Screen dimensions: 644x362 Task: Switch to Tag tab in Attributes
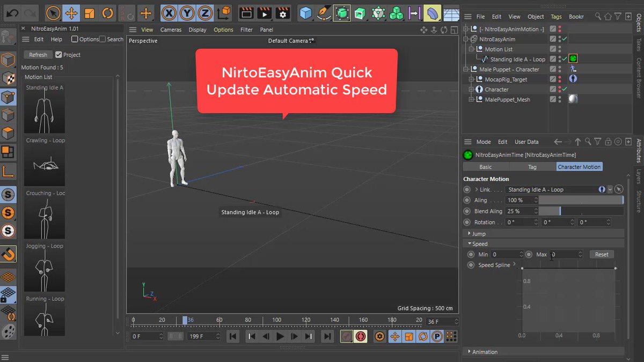tap(532, 167)
